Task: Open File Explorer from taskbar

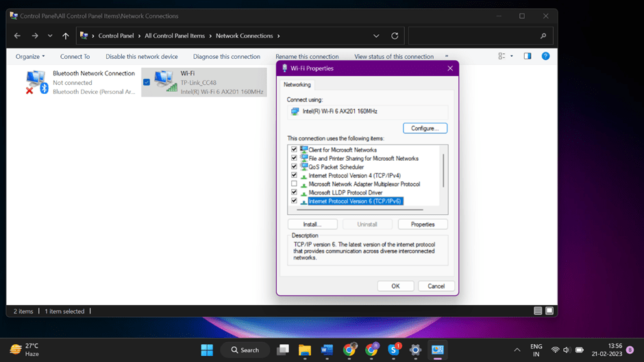Action: click(305, 350)
